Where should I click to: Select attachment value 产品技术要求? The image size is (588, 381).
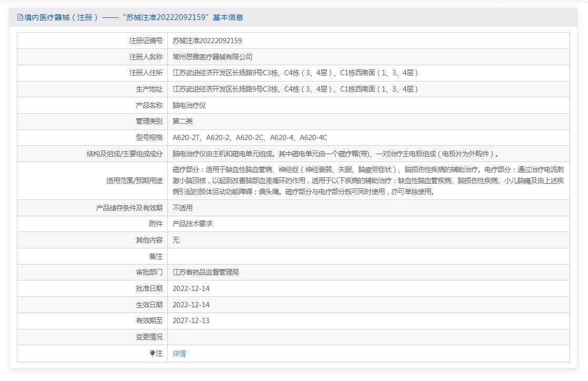click(192, 224)
